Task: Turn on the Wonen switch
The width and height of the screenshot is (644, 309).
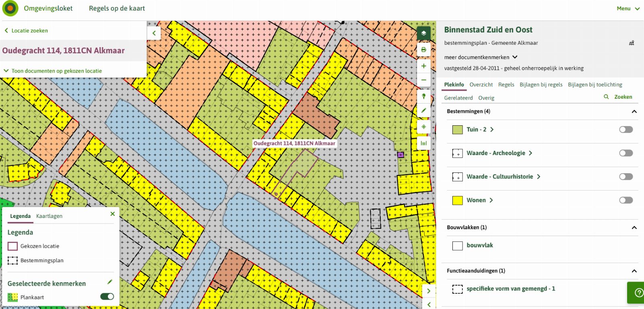Action: coord(626,200)
